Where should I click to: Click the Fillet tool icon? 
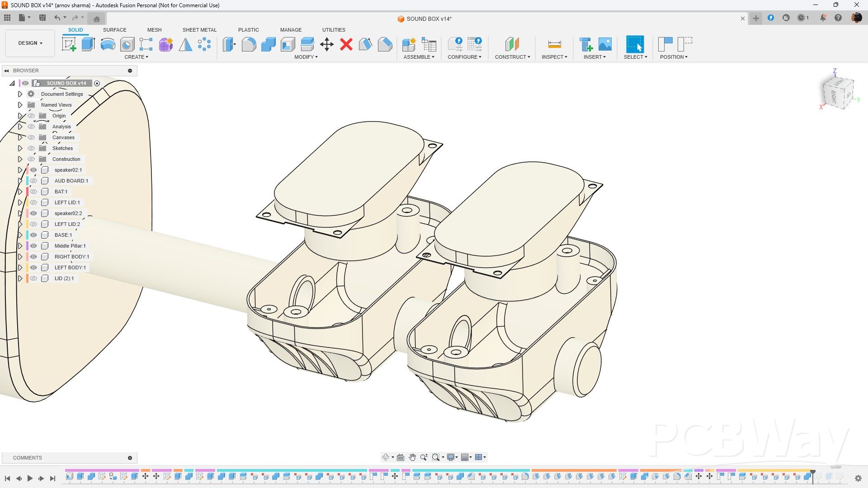249,44
